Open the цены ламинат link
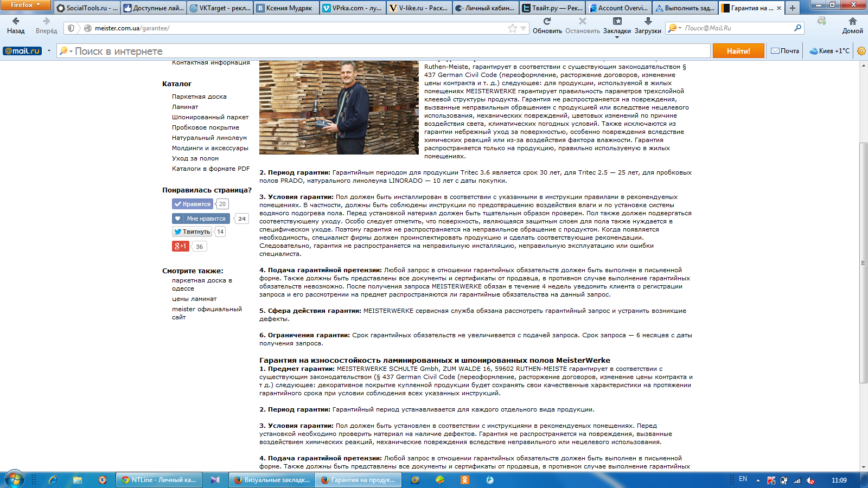This screenshot has width=868, height=488. coord(194,299)
